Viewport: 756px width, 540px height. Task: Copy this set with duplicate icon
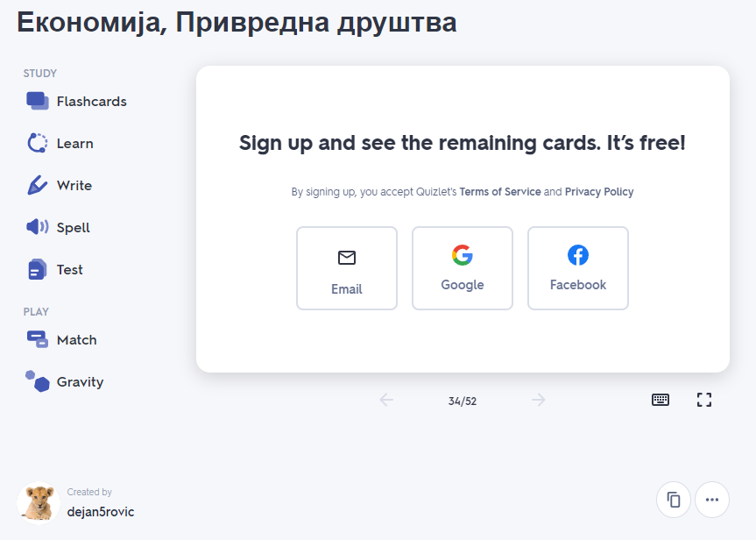point(673,500)
